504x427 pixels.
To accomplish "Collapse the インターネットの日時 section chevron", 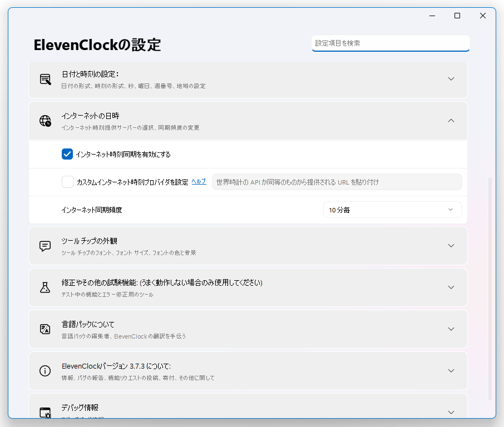I will pos(451,121).
